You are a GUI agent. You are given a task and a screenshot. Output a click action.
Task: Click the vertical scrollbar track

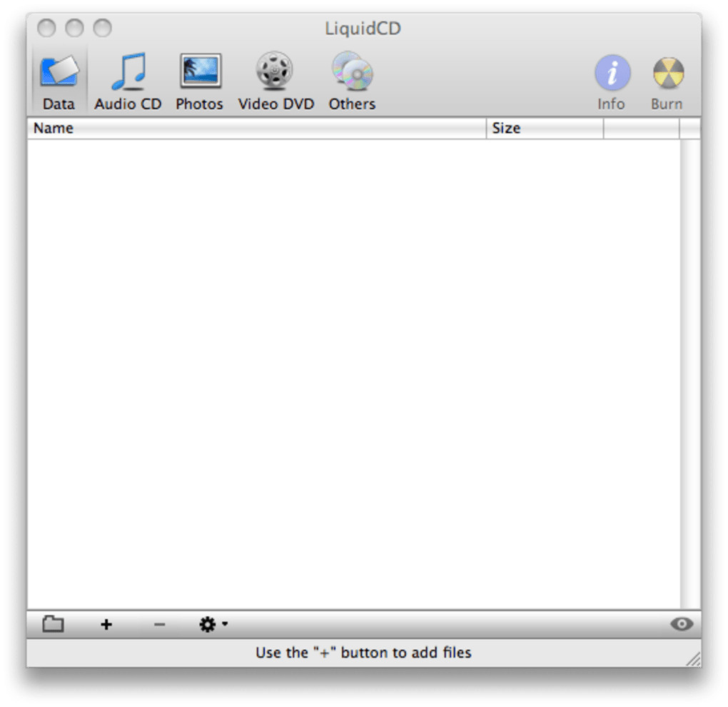tap(690, 374)
